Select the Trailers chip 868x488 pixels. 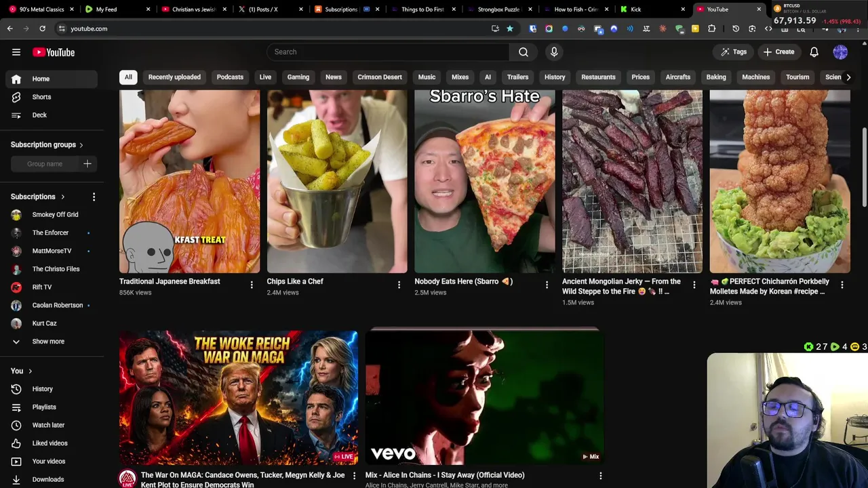pyautogui.click(x=517, y=77)
